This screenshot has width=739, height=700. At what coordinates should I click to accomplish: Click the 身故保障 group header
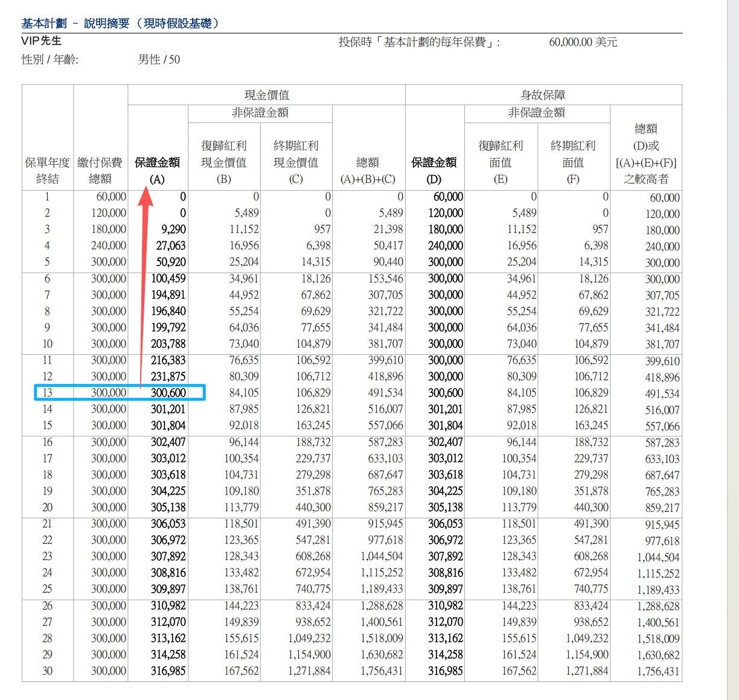(x=543, y=95)
